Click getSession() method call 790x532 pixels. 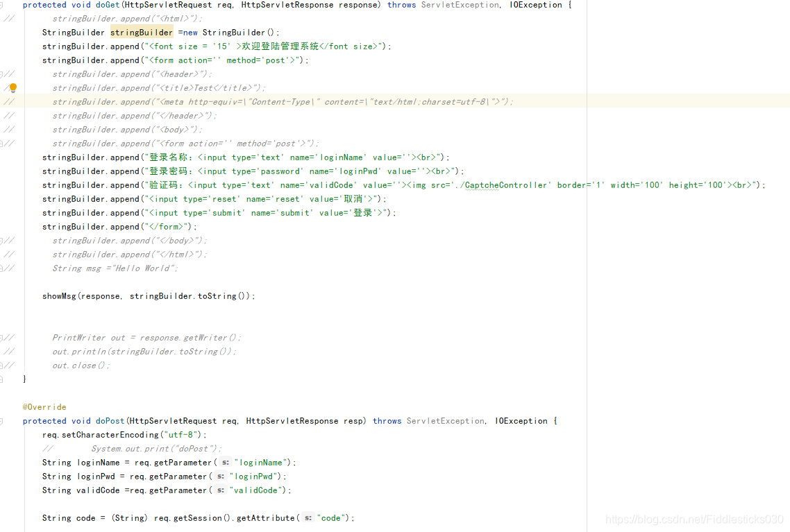coord(203,518)
